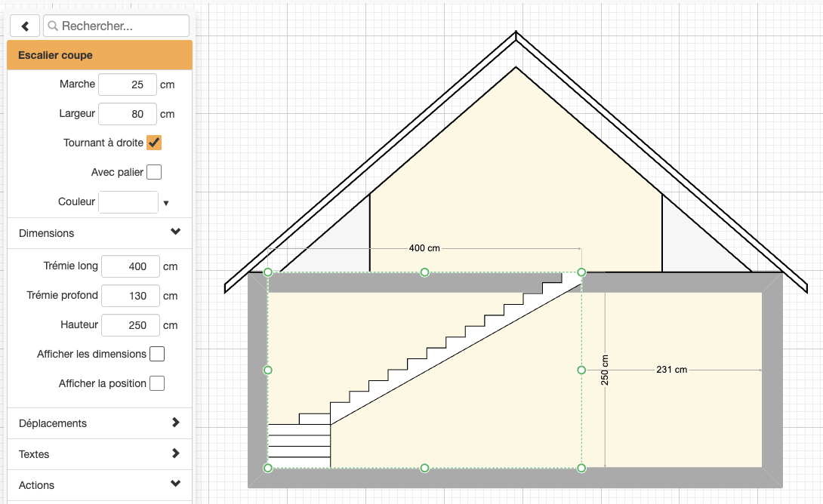Click the Largeur value input

pyautogui.click(x=128, y=114)
